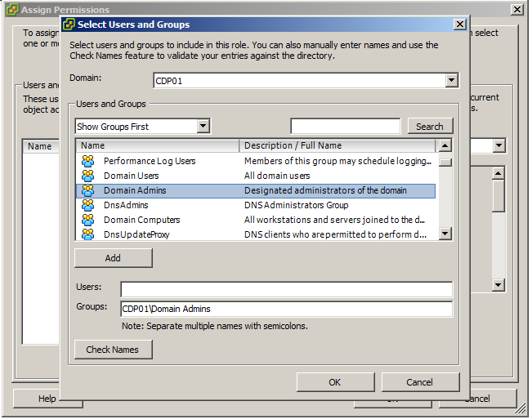Click the Domain Computers group icon
Viewport: 532px width, 419px height.
88,220
